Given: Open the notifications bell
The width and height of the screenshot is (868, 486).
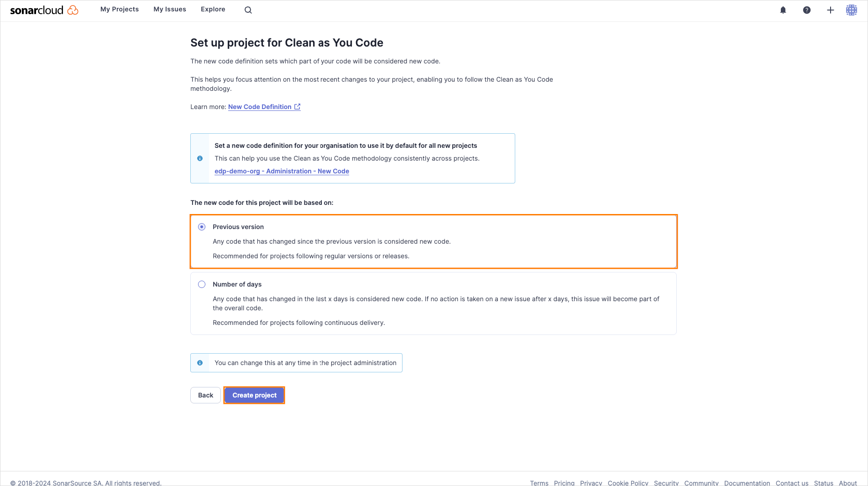Looking at the screenshot, I should pyautogui.click(x=783, y=10).
